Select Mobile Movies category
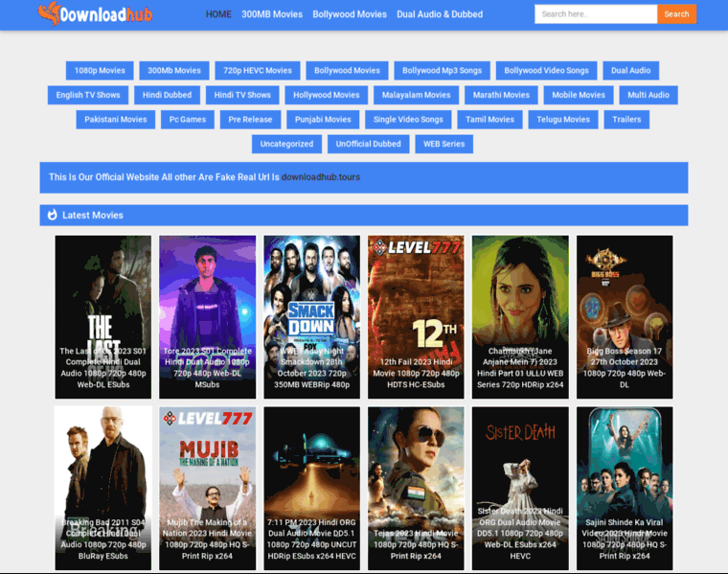 pyautogui.click(x=579, y=95)
